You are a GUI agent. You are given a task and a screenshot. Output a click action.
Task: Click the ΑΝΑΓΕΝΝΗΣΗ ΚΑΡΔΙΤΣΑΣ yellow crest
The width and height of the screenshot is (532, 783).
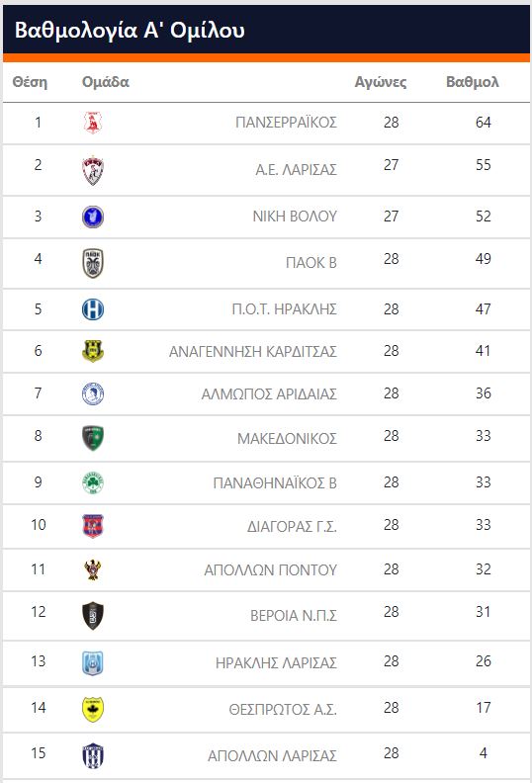pyautogui.click(x=92, y=351)
